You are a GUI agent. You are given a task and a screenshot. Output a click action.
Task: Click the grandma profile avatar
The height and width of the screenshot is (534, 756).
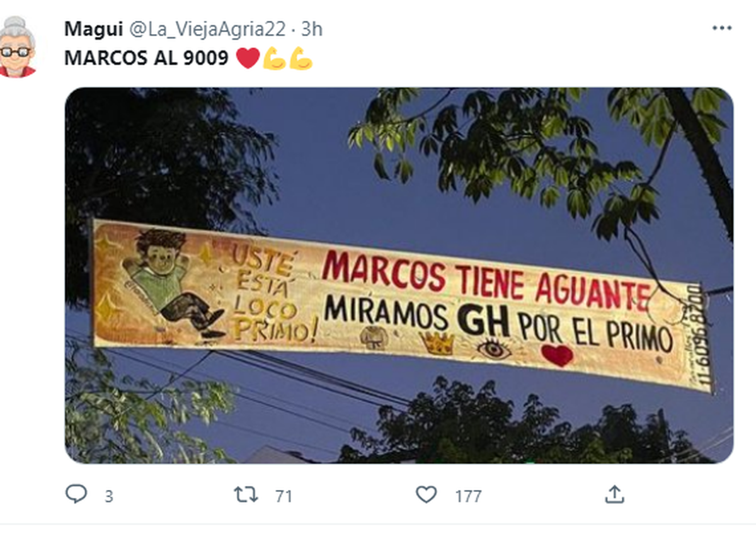(18, 46)
